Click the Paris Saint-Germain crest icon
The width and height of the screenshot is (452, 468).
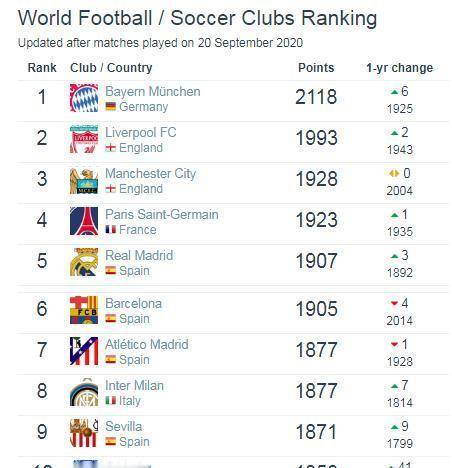click(x=84, y=221)
